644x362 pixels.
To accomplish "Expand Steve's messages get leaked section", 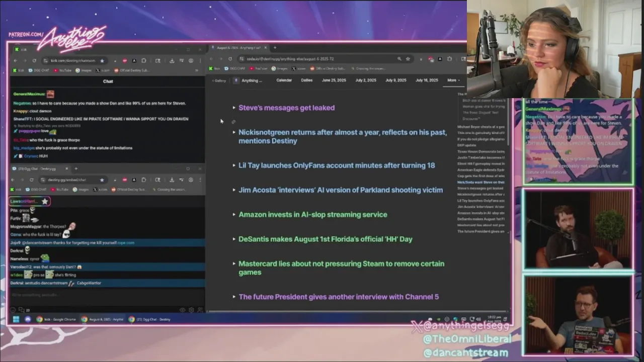I will pos(234,108).
